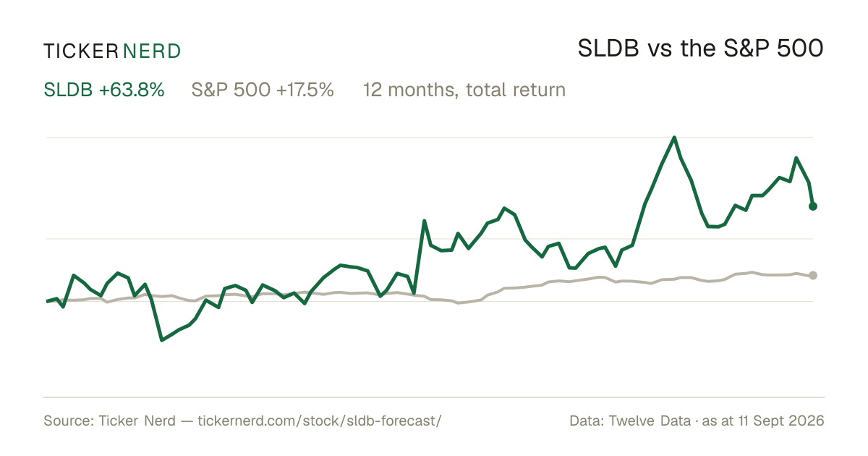Click the bottom axis line of the chart
This screenshot has width=868, height=456.
434,397
